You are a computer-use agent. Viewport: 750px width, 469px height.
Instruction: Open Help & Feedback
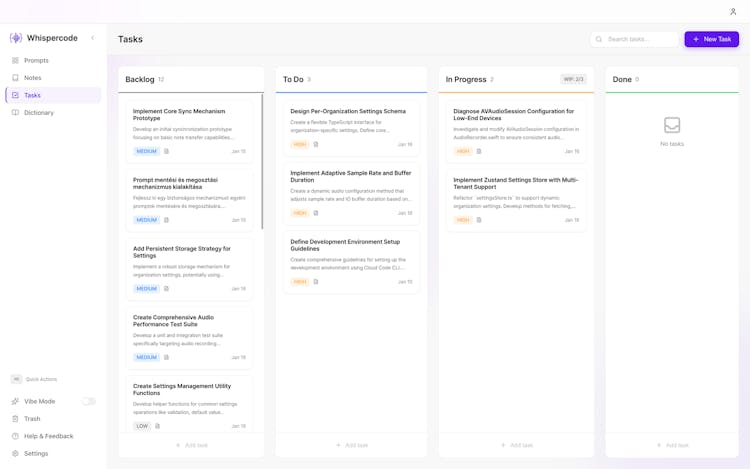tap(48, 436)
